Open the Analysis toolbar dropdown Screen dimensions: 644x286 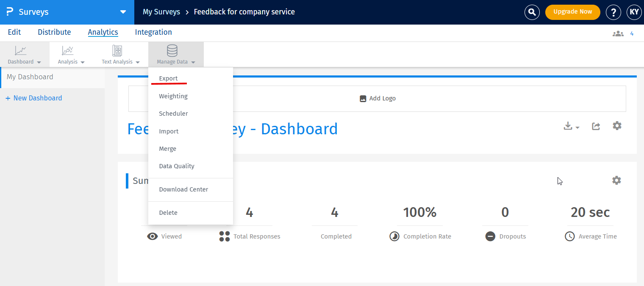pos(71,55)
